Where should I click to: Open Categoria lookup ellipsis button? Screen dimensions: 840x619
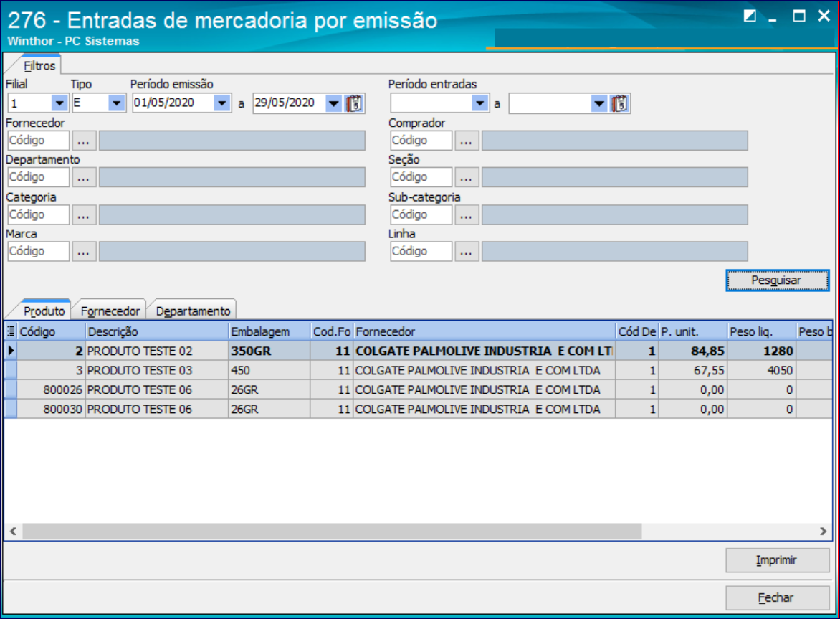[84, 214]
